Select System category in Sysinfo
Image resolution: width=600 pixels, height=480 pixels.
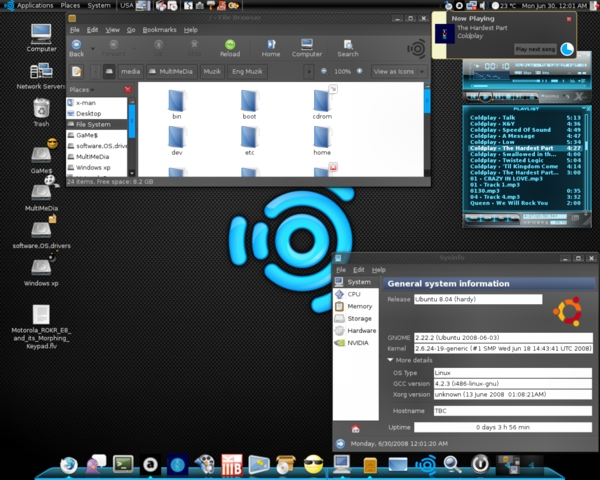pos(356,282)
